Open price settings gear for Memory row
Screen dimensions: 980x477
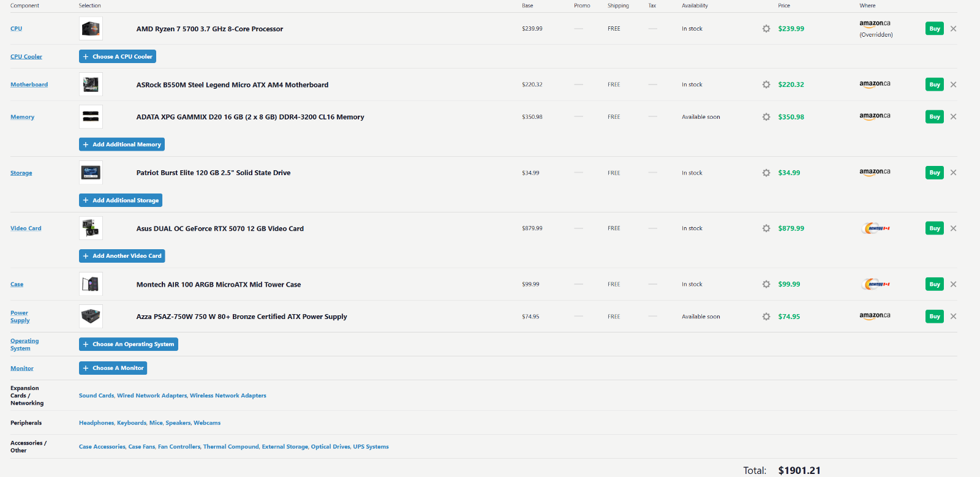tap(766, 117)
